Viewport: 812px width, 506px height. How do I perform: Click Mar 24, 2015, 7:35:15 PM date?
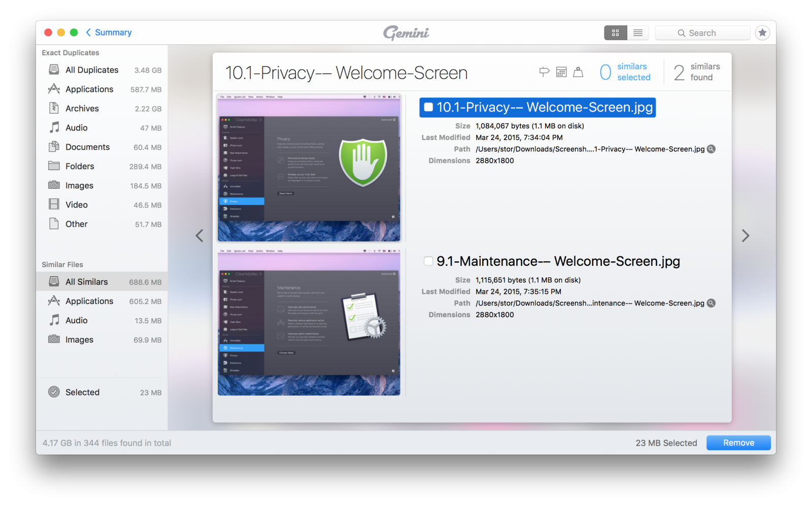click(518, 292)
